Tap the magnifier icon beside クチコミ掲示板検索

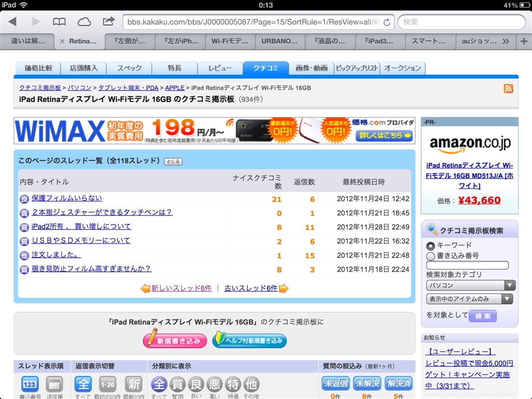tap(432, 230)
